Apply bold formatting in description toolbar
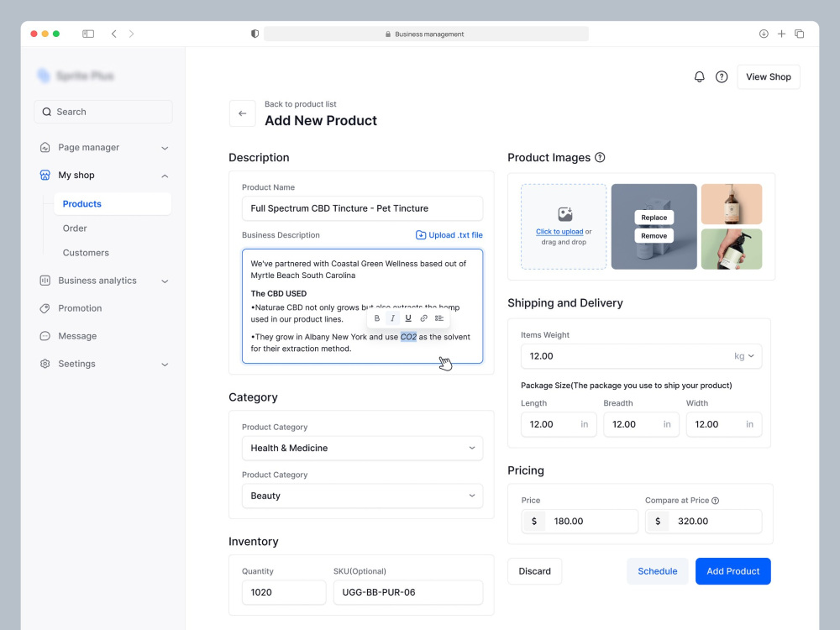 point(376,318)
